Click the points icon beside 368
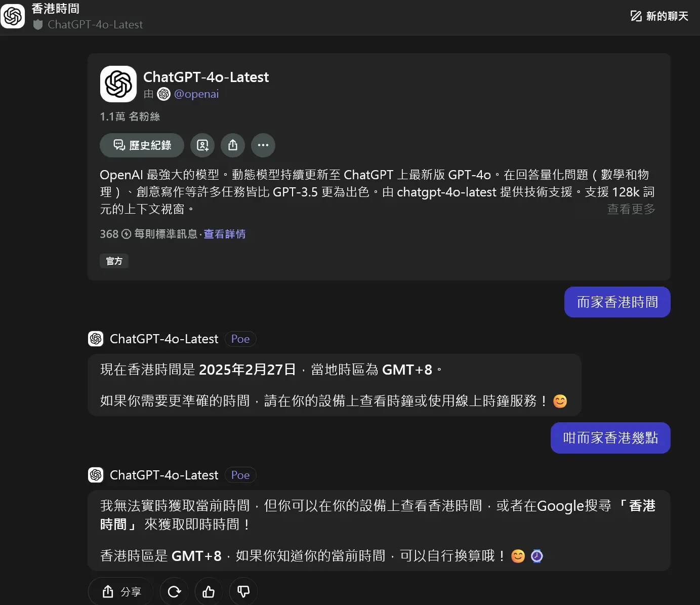 click(x=126, y=234)
